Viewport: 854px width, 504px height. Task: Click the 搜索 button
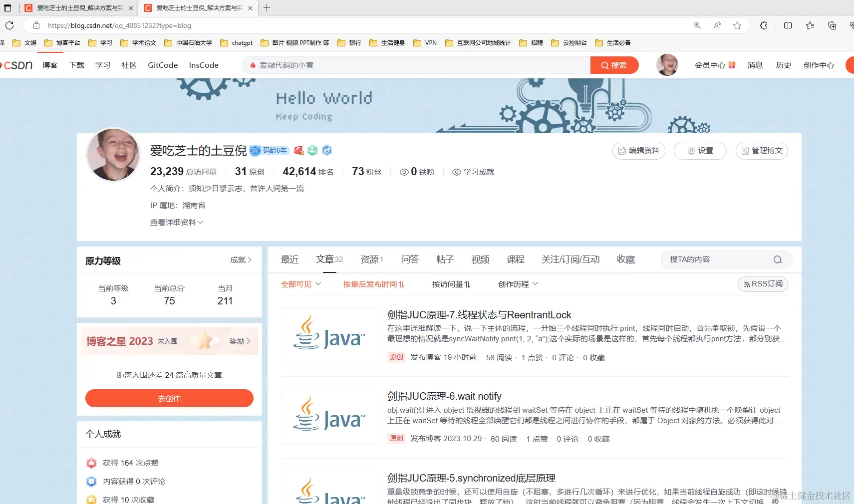click(x=614, y=65)
